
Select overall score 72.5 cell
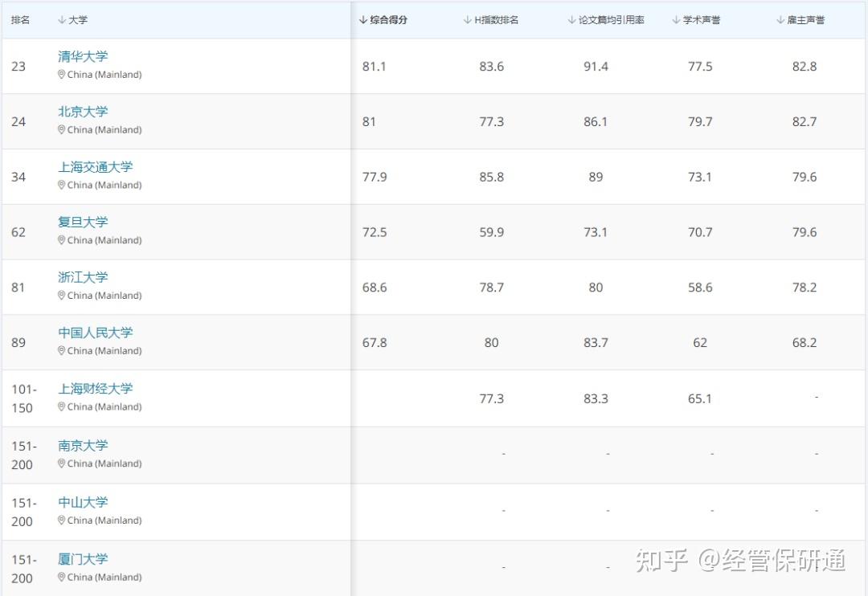[x=375, y=232]
